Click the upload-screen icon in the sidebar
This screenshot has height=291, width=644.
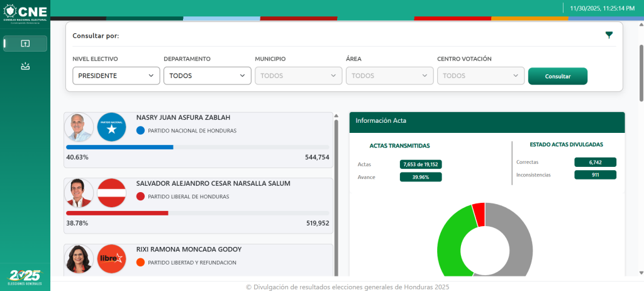tap(25, 43)
